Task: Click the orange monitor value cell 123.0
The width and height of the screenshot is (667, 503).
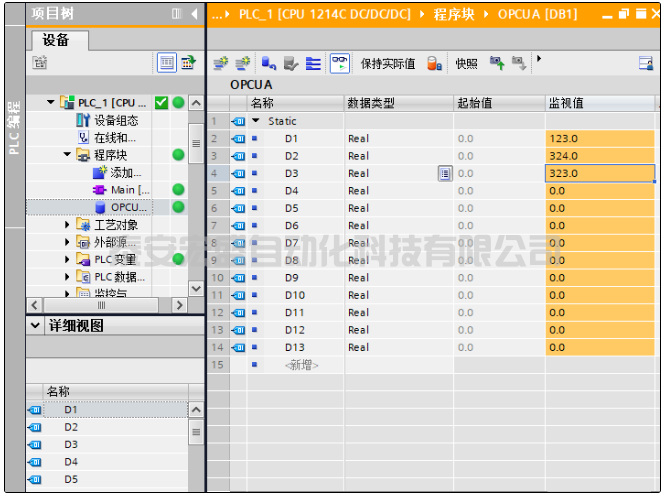Action: click(x=600, y=138)
